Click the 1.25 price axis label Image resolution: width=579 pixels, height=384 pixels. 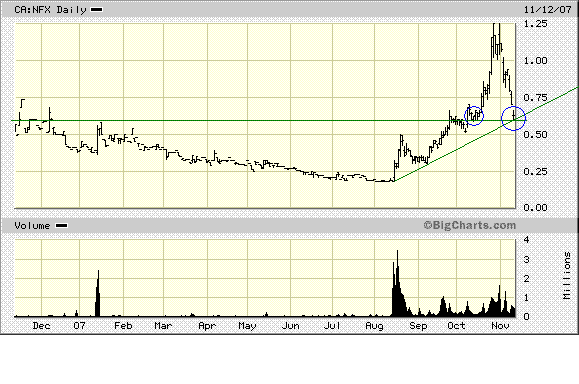pos(535,24)
